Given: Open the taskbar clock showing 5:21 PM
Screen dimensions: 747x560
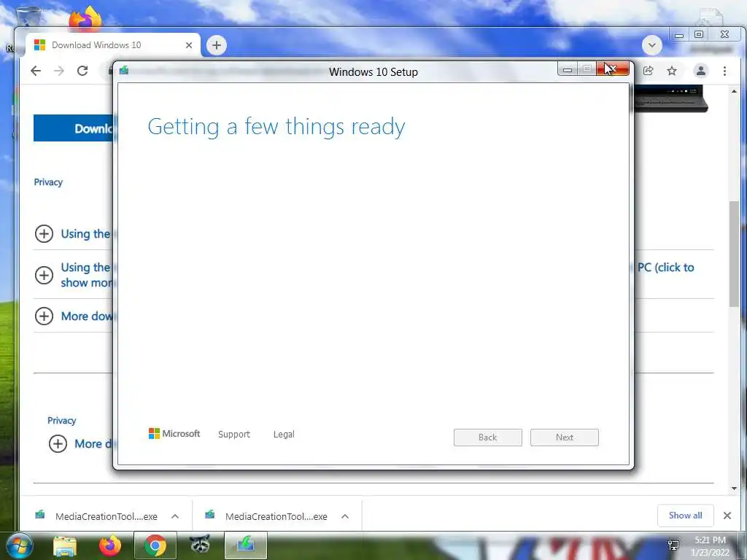Looking at the screenshot, I should click(710, 546).
